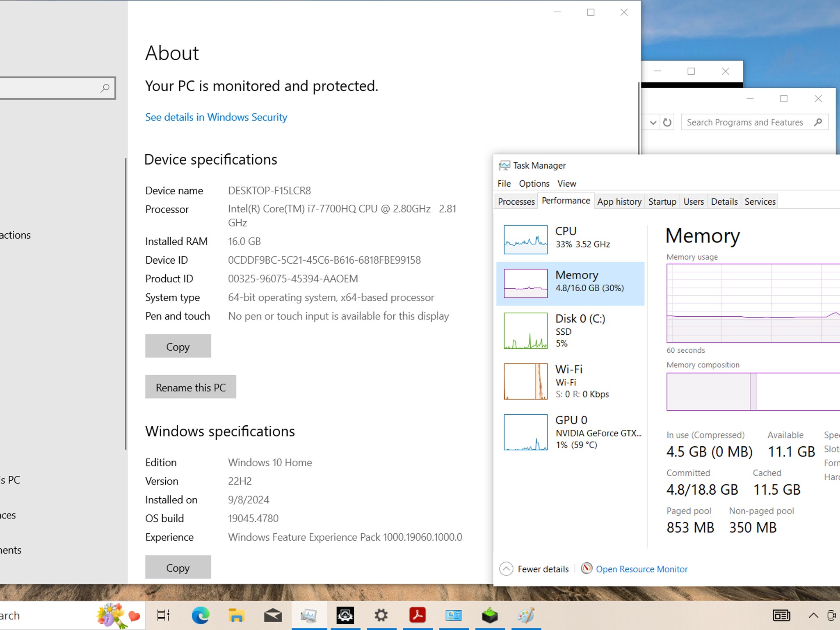The image size is (840, 630).
Task: Switch to the Processes tab
Action: point(516,201)
